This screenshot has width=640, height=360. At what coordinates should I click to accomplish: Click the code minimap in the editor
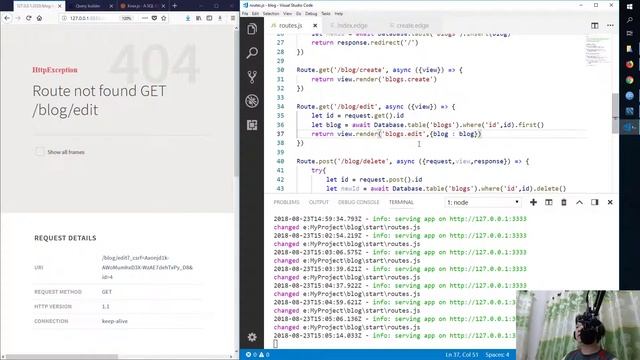597,51
